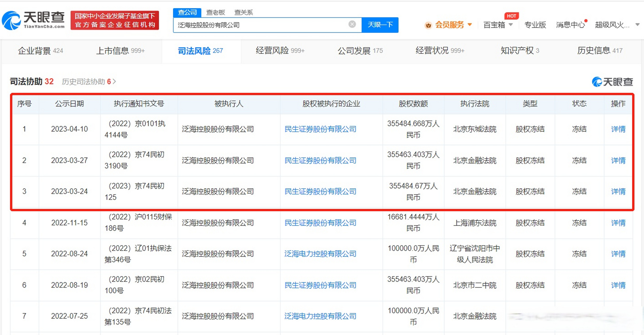Open the 经营状况 tab
644x335 pixels.
(440, 51)
